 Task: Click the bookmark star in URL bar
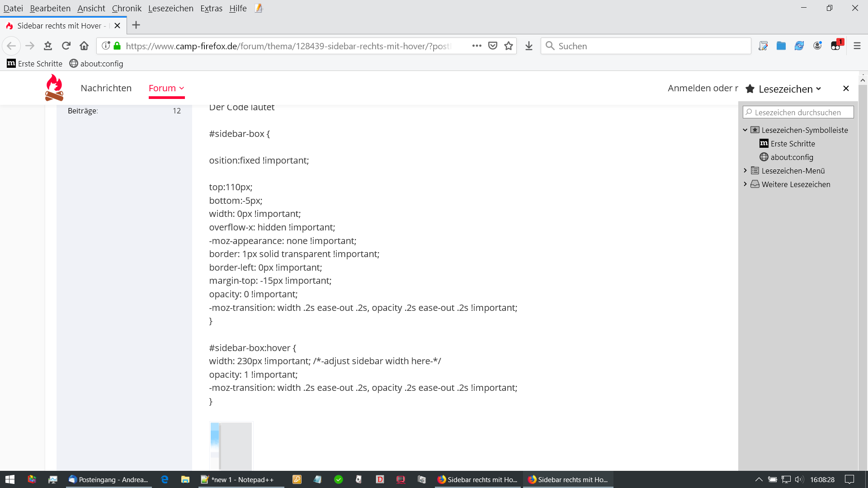(509, 46)
